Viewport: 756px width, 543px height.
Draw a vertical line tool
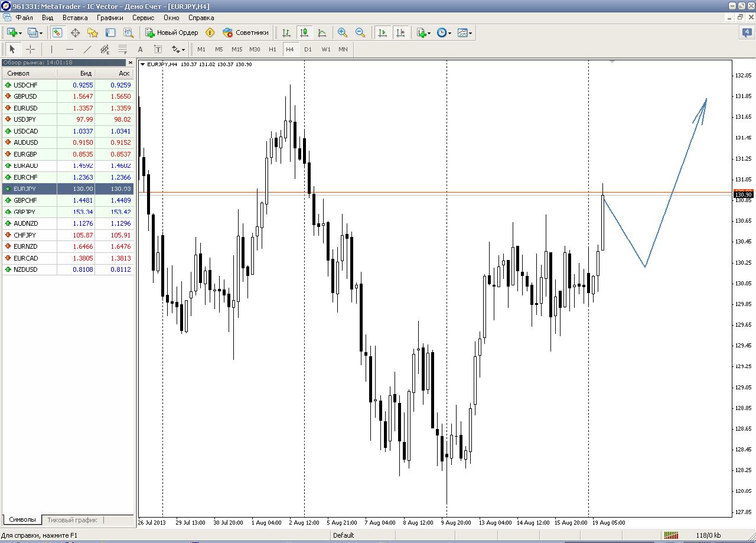tap(52, 50)
